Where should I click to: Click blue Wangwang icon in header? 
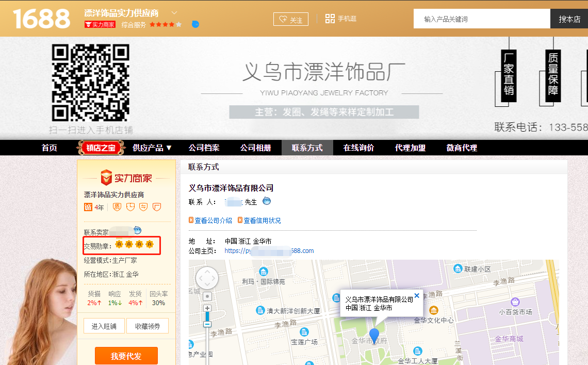[195, 24]
